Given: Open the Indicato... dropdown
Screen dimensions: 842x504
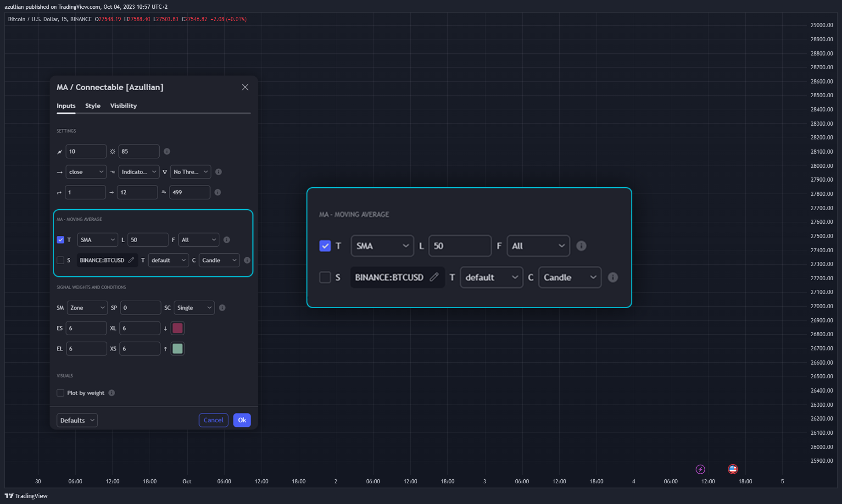Looking at the screenshot, I should click(139, 172).
